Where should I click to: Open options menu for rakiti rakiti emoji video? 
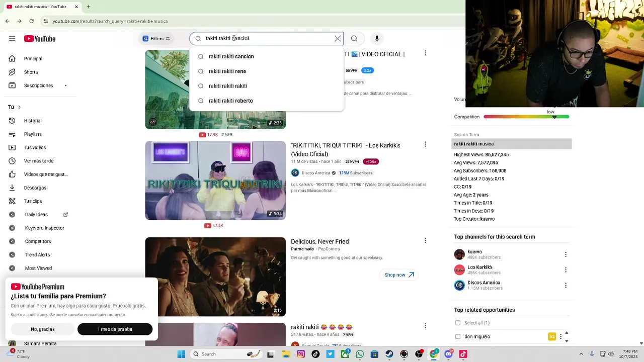tap(425, 326)
